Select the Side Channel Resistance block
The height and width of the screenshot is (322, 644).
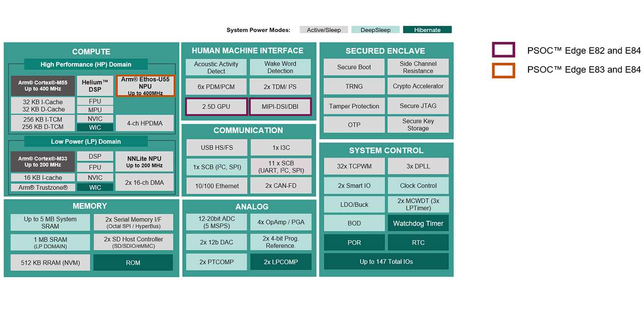click(418, 67)
